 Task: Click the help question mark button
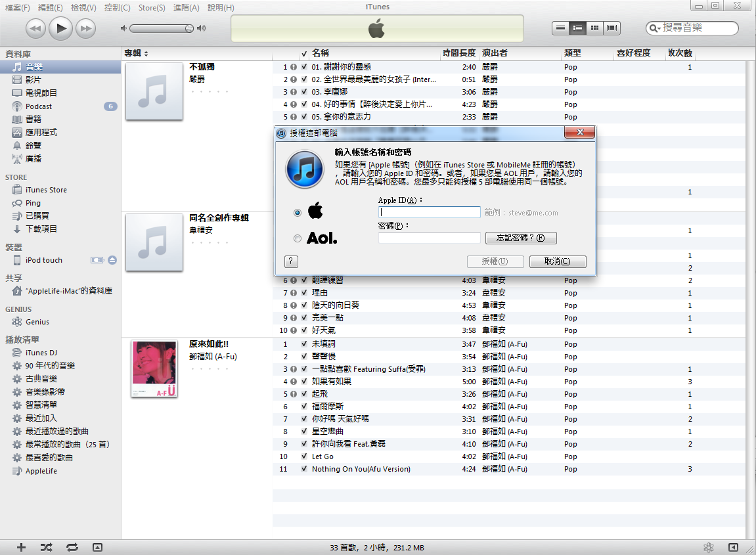[292, 261]
